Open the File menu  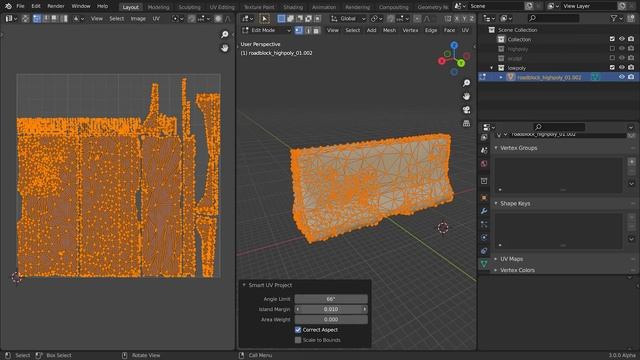point(20,6)
